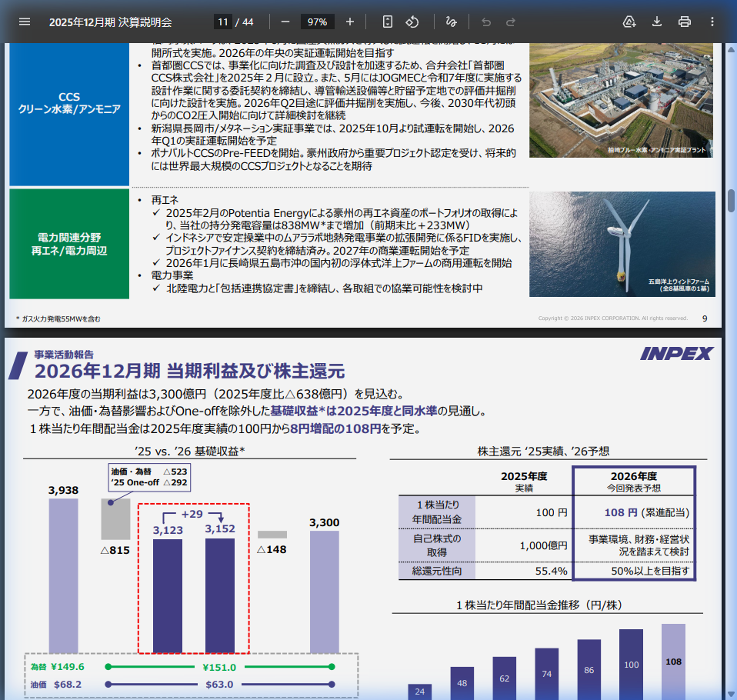Click the 2026年度 今回発表予想 column header
Viewport: 737px width, 700px height.
pyautogui.click(x=634, y=482)
